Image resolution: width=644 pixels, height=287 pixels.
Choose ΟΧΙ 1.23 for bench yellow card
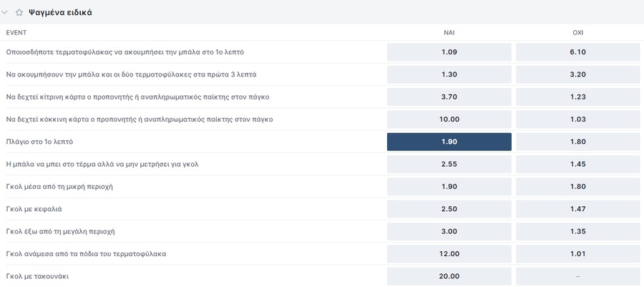point(578,97)
